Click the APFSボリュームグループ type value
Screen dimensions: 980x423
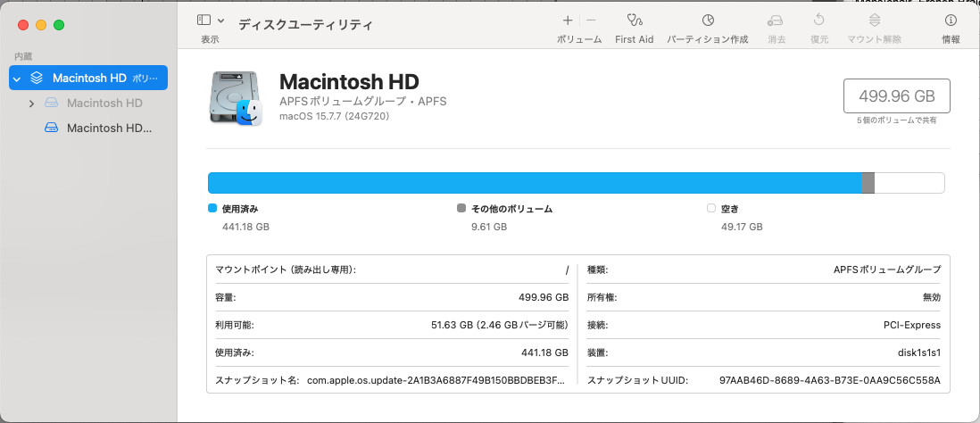(x=887, y=270)
